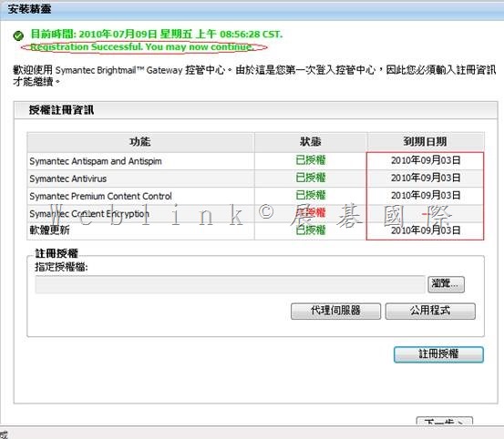Viewport: 504px width, 439px height.
Task: Click the Registration Successful message
Action: pos(142,47)
